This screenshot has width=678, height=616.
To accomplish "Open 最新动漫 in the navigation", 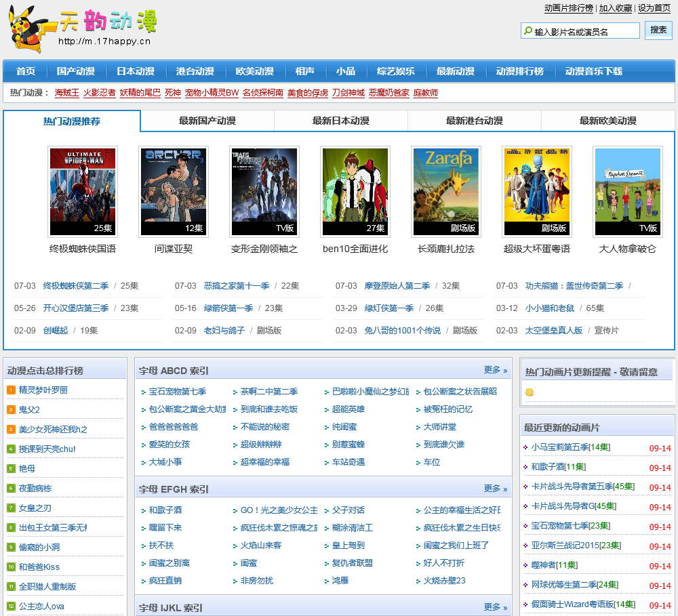I will click(x=456, y=71).
